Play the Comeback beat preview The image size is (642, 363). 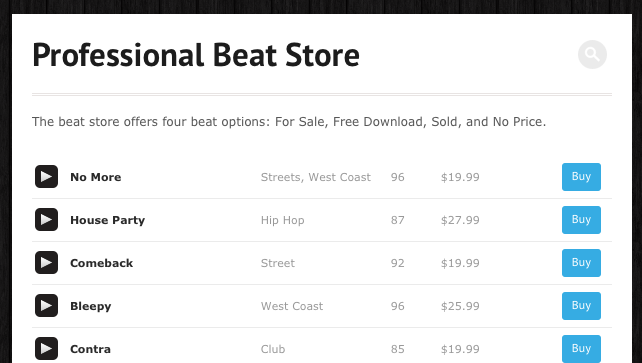pyautogui.click(x=46, y=263)
